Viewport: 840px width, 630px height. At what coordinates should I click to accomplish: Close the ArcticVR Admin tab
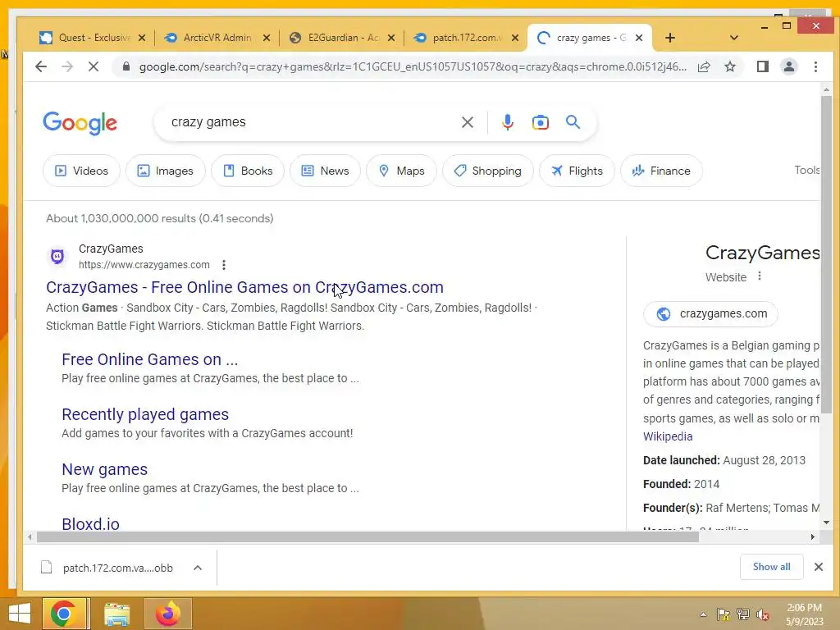(x=267, y=38)
